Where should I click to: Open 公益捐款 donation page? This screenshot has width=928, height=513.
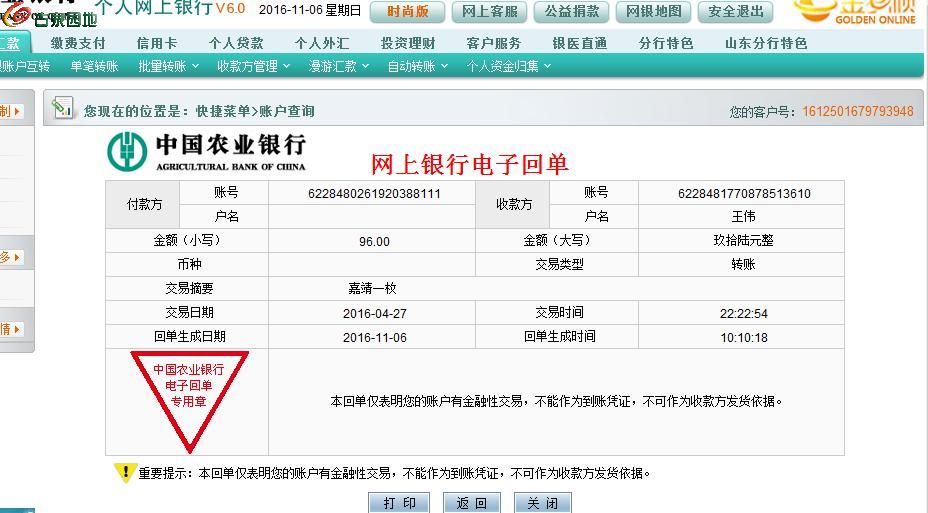coord(572,11)
